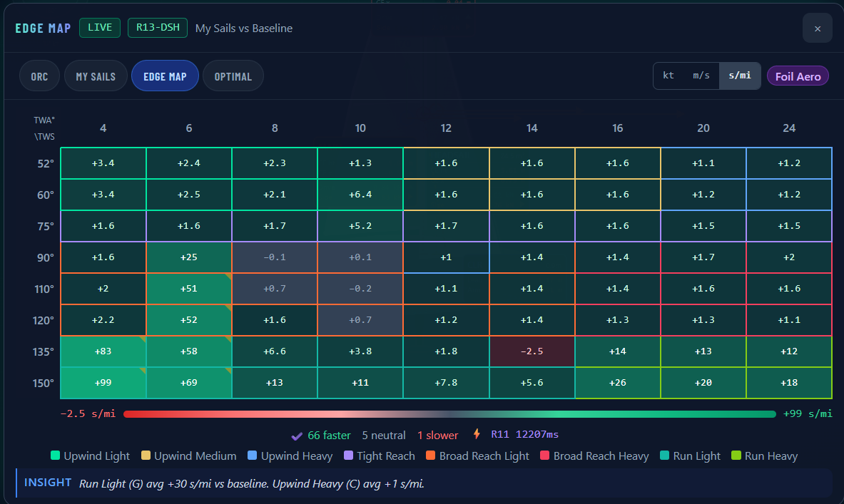
Task: Click the Tight Reach legend swatch
Action: tap(348, 456)
